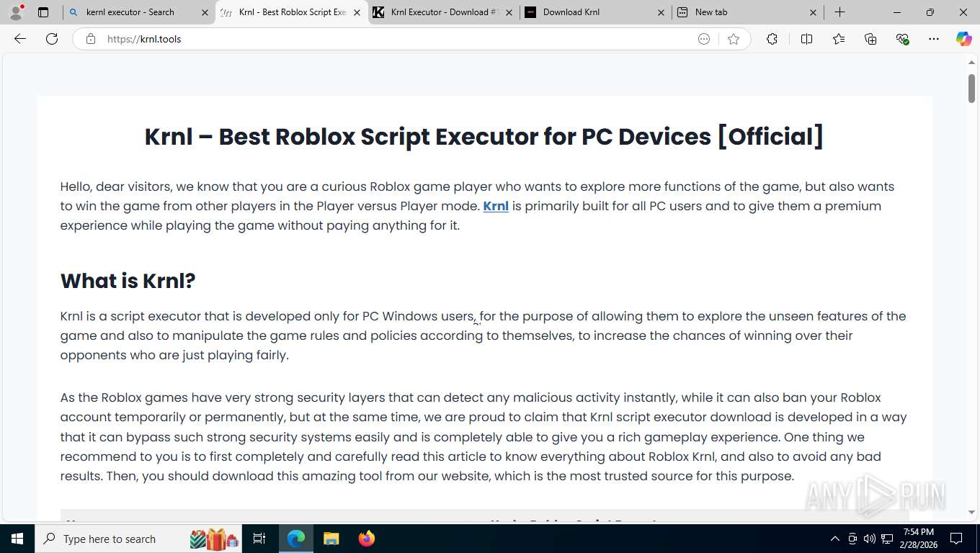Click scrollbar up arrow on the page
980x553 pixels.
click(971, 63)
